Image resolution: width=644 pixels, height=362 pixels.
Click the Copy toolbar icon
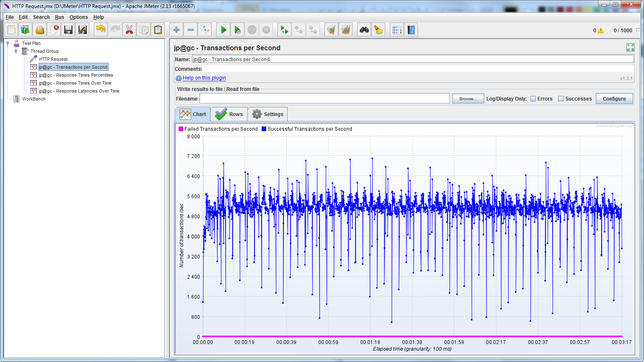[x=144, y=30]
